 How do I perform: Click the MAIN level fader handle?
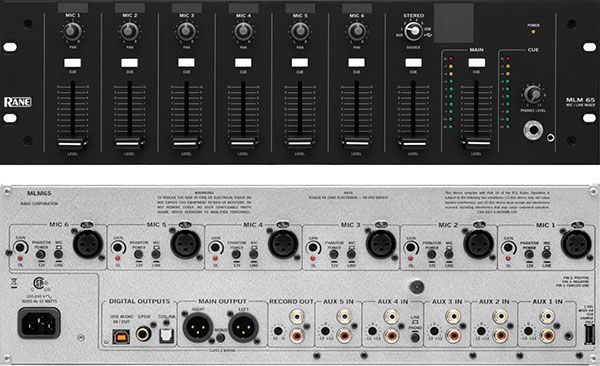tap(476, 143)
